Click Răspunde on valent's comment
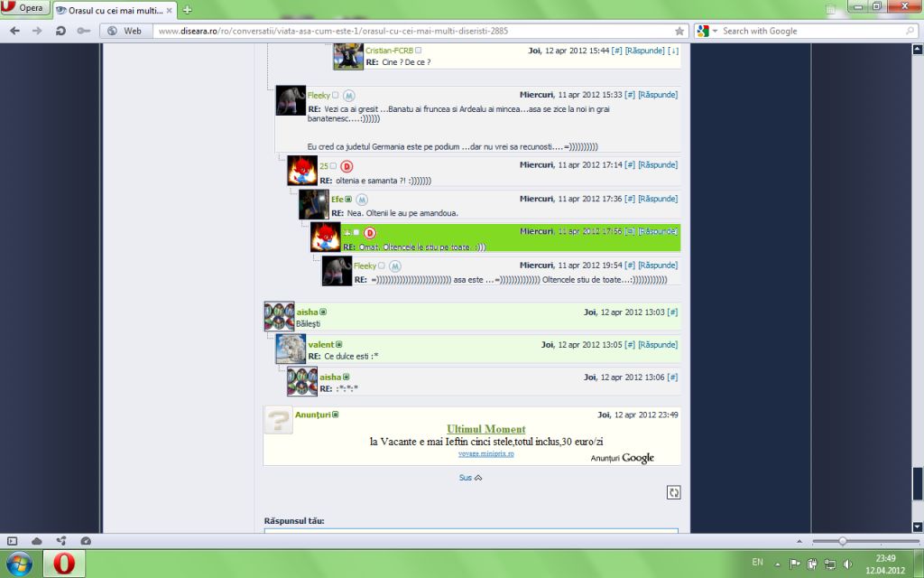Screen dimensions: 924x578 [657, 345]
